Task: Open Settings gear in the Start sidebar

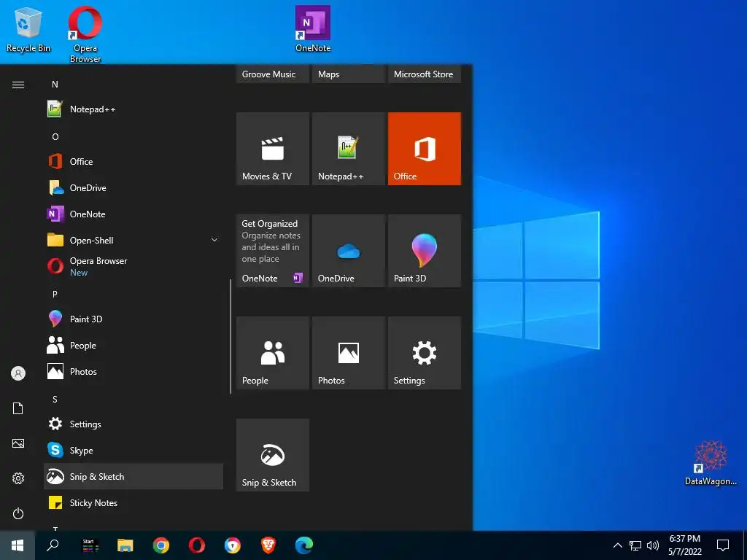Action: 18,478
